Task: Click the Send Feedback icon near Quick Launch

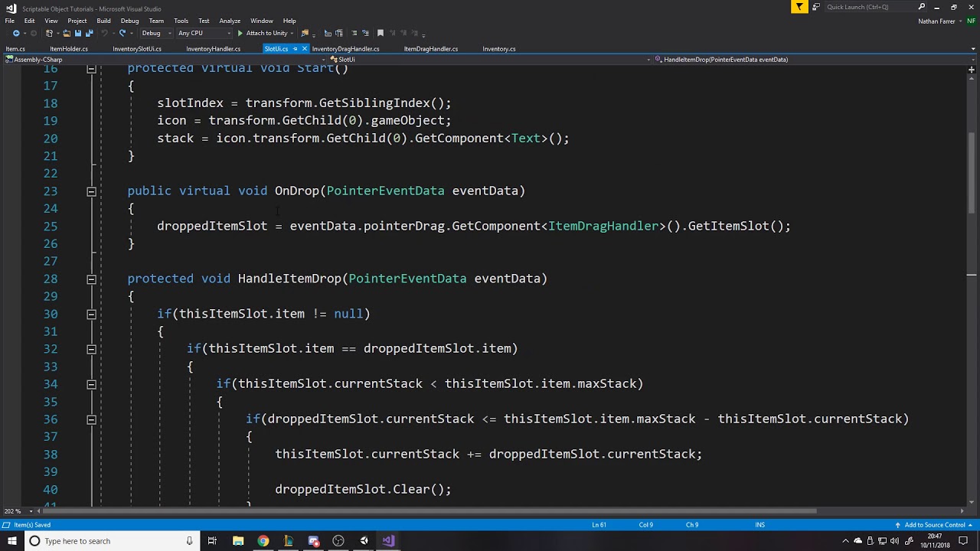Action: (x=816, y=7)
